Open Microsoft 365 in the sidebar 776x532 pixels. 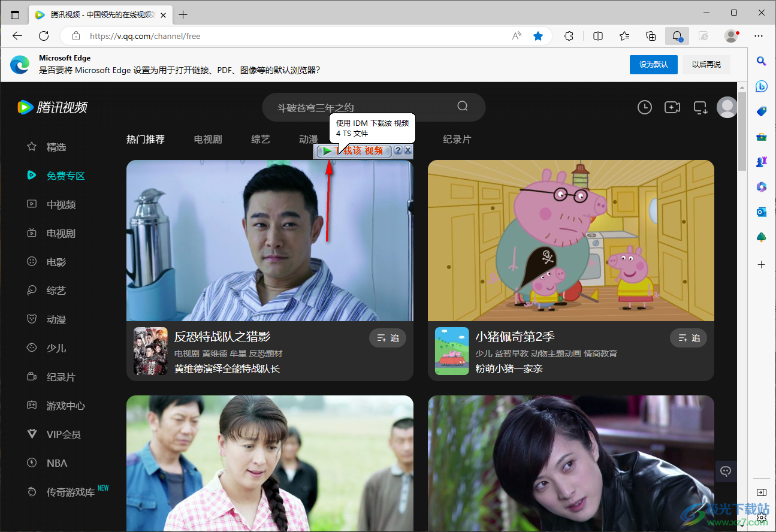point(762,187)
